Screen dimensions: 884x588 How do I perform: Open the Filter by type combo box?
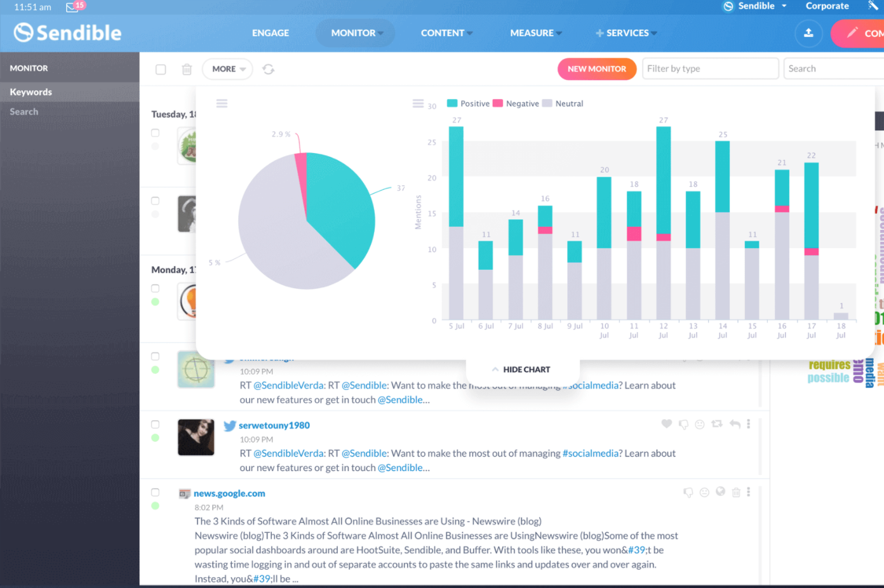coord(710,69)
